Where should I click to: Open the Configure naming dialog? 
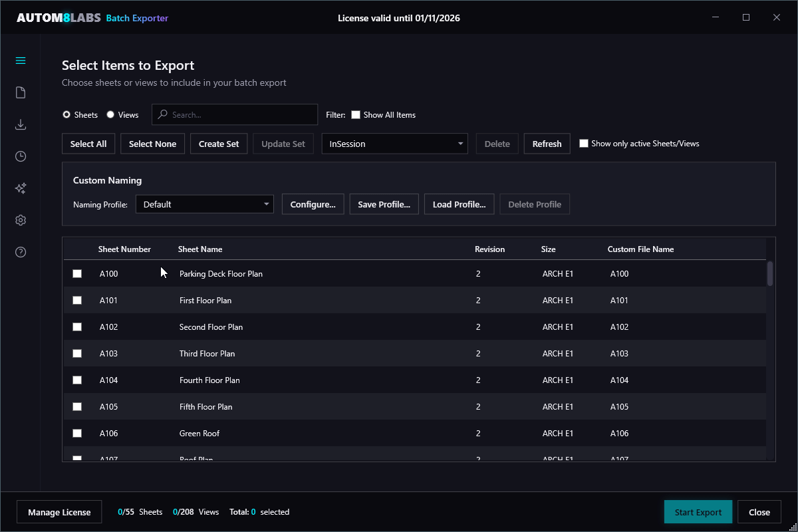(313, 204)
